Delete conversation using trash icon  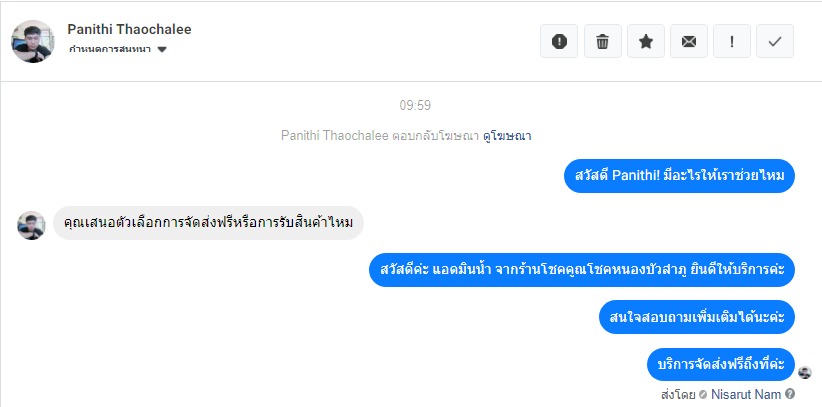tap(602, 41)
